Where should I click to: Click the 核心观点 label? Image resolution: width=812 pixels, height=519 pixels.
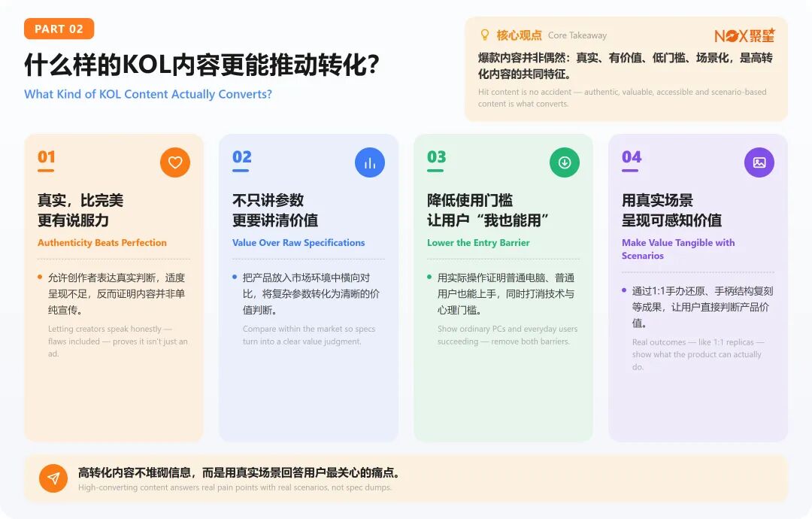coord(519,35)
